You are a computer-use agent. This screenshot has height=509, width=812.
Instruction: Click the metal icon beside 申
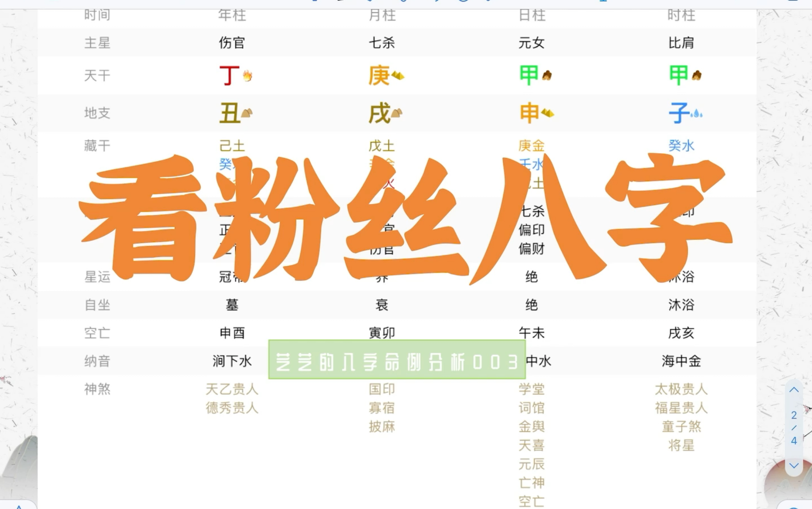pos(547,113)
